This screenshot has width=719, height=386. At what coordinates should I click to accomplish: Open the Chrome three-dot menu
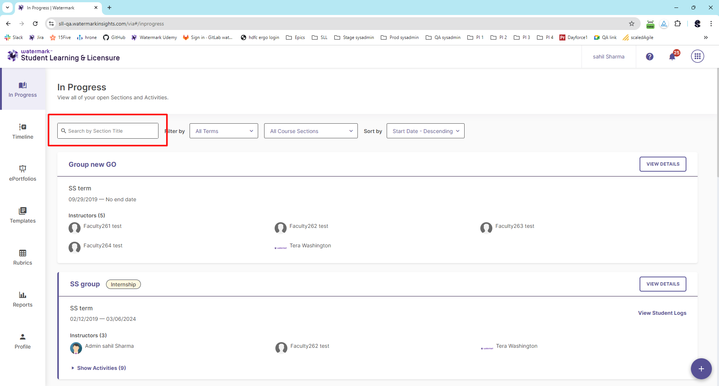point(711,23)
